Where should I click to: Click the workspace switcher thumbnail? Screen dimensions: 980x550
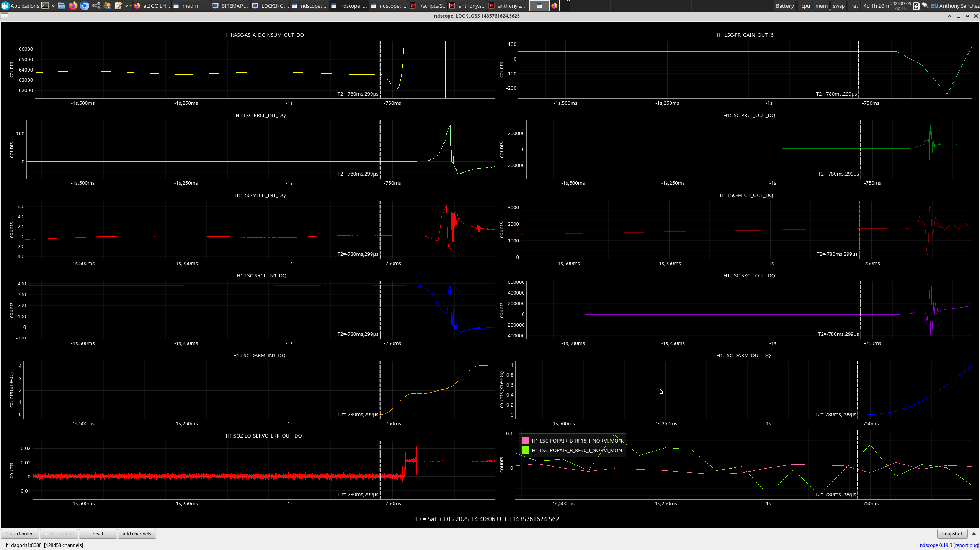point(539,6)
